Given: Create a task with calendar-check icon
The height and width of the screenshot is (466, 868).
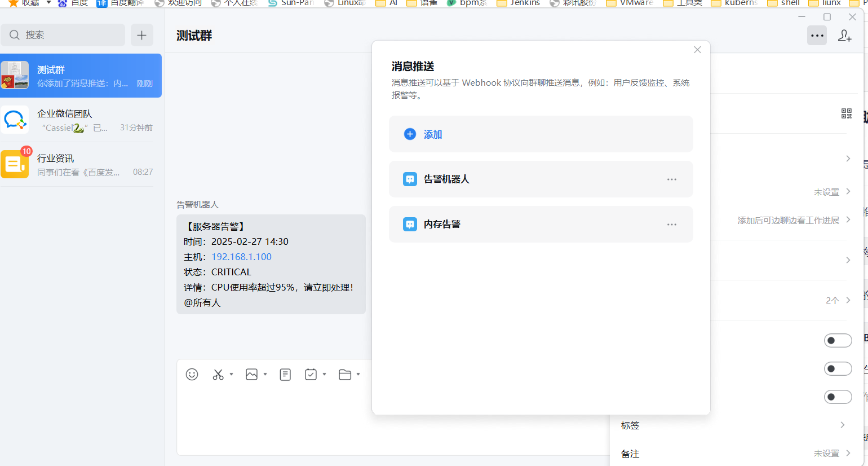Looking at the screenshot, I should (x=311, y=375).
